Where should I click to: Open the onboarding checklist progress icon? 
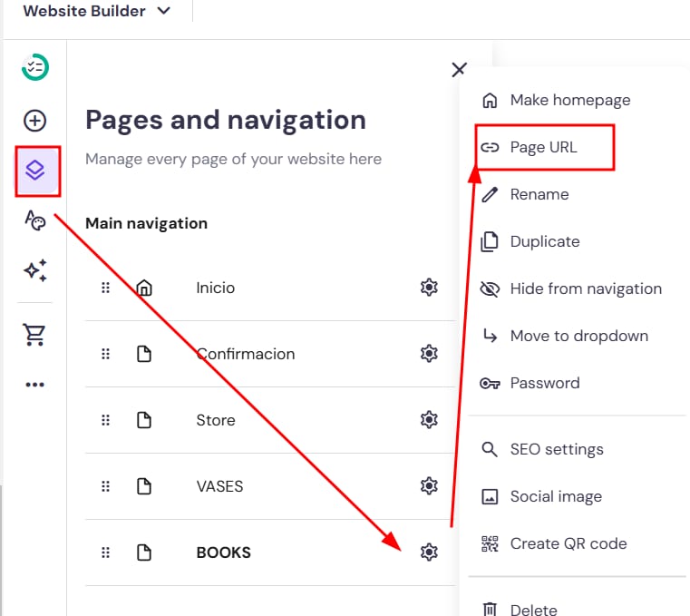pos(35,67)
